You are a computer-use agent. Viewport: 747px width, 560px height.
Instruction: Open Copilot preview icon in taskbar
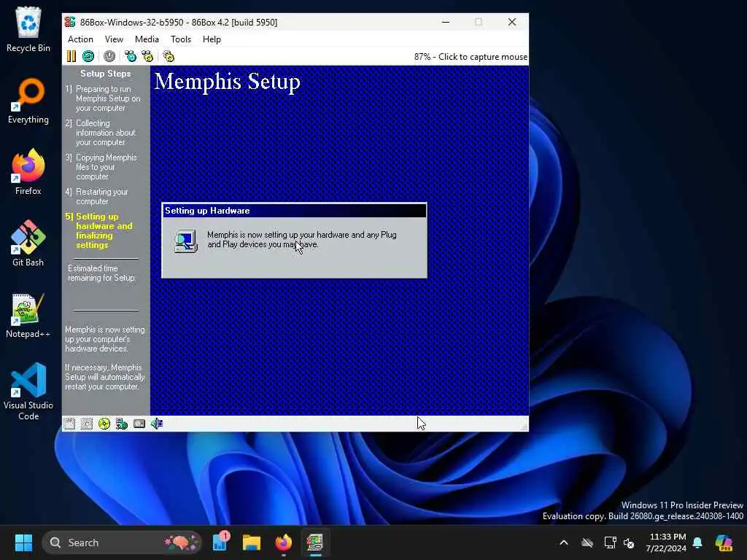(724, 542)
